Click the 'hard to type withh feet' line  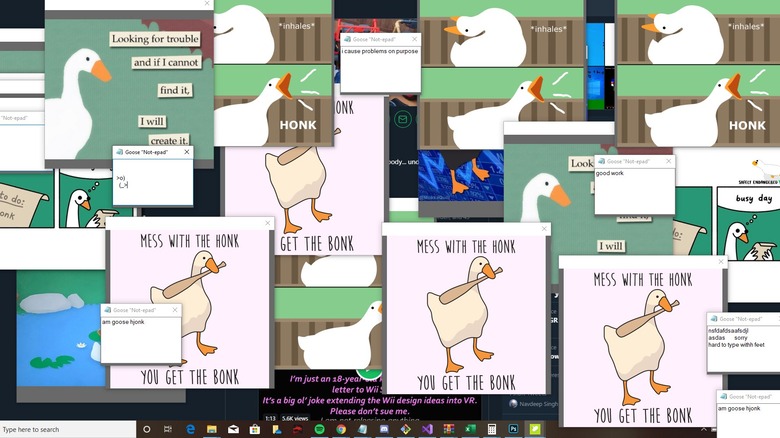(737, 344)
